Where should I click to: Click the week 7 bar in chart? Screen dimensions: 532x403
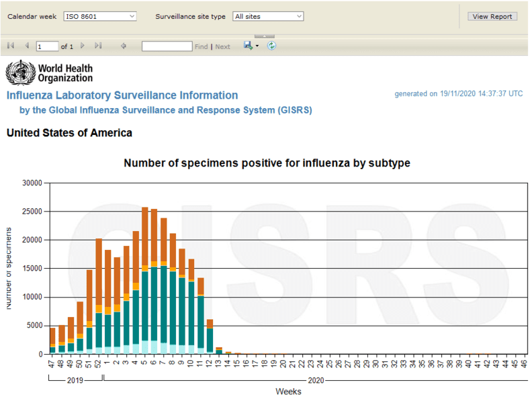[163, 286]
